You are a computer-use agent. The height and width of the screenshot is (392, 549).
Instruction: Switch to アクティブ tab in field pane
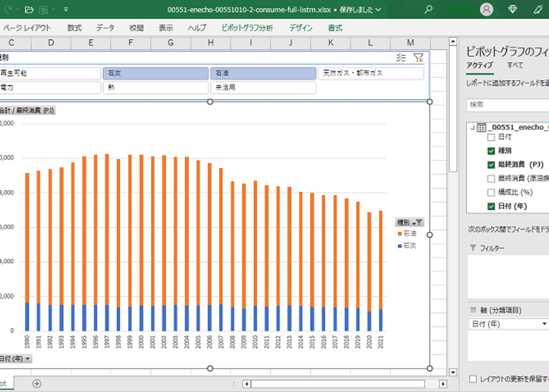[x=479, y=65]
